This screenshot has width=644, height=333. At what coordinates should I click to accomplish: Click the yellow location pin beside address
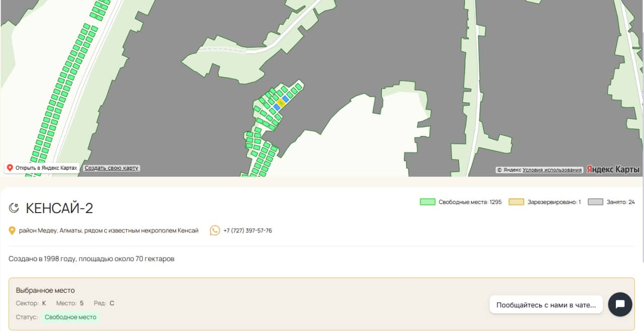(x=12, y=231)
